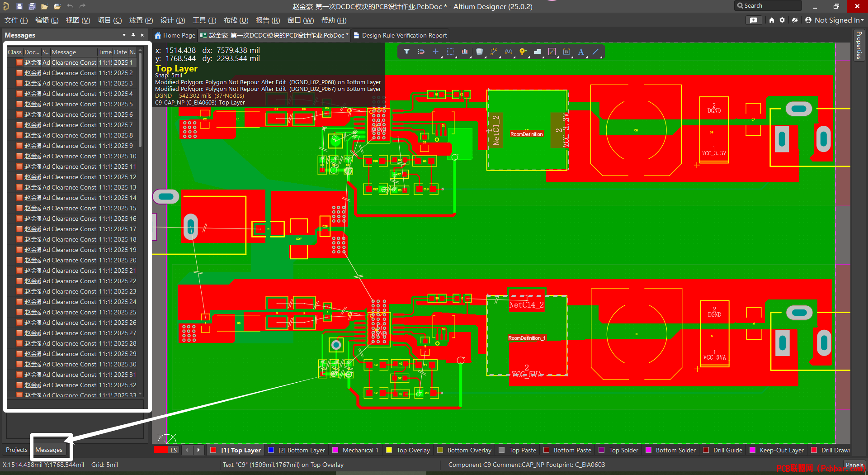Viewport: 868px width, 475px height.
Task: Click the Panels button
Action: (854, 465)
